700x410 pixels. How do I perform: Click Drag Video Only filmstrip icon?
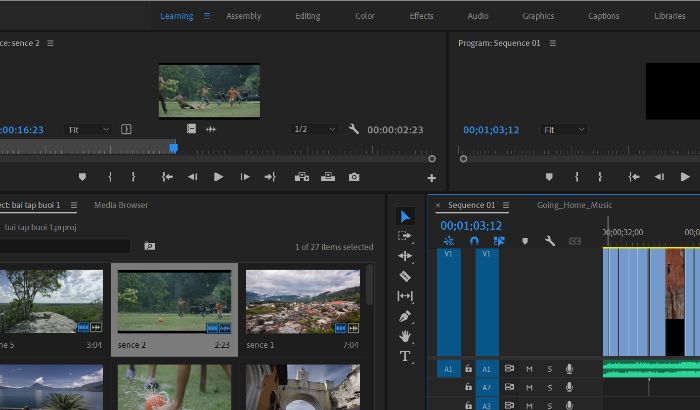click(192, 129)
